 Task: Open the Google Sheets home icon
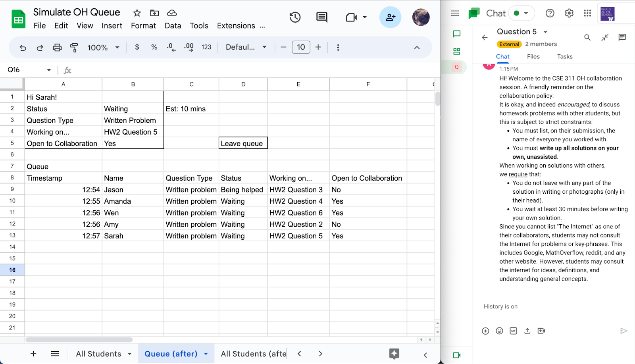click(18, 19)
